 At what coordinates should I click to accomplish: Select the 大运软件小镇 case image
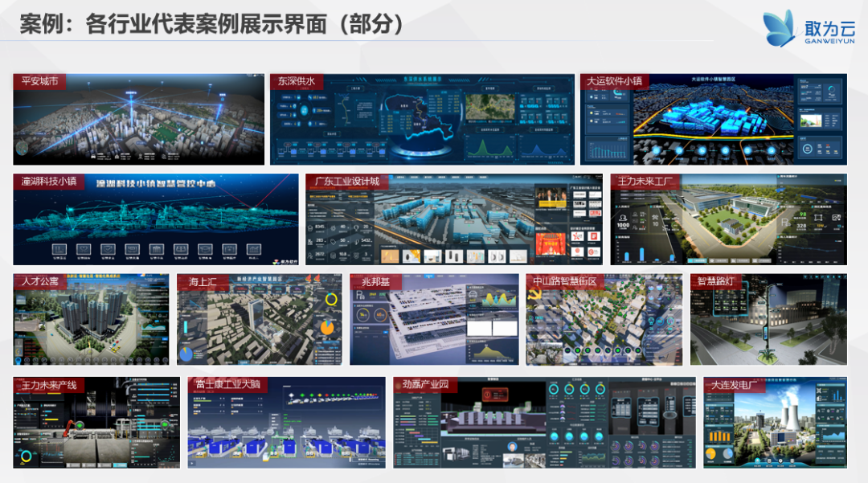[x=714, y=119]
